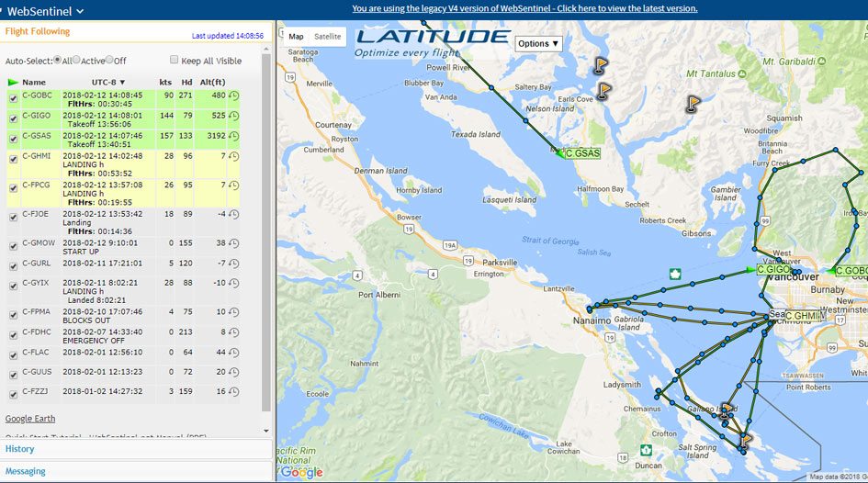Open history clock icon for C-FPMA

tap(233, 312)
